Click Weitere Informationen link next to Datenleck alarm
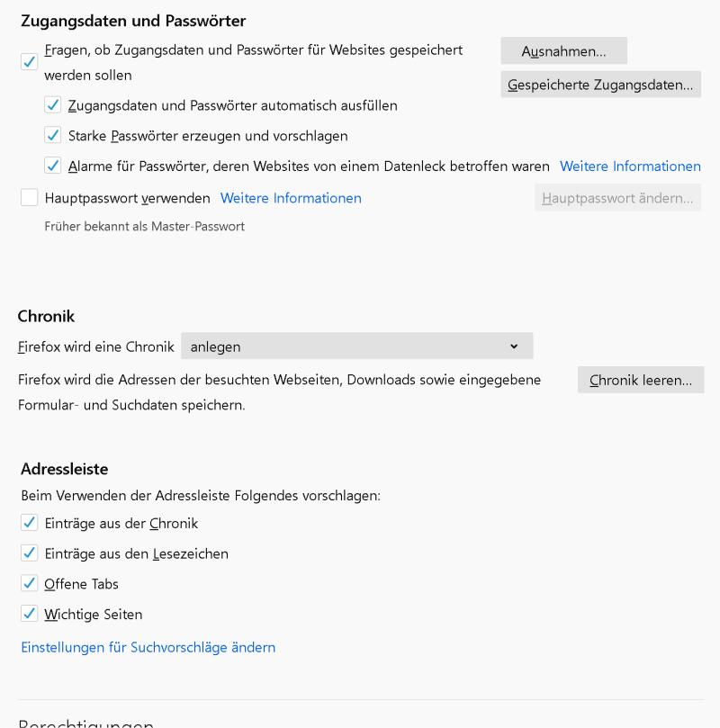The width and height of the screenshot is (720, 728). click(x=630, y=166)
